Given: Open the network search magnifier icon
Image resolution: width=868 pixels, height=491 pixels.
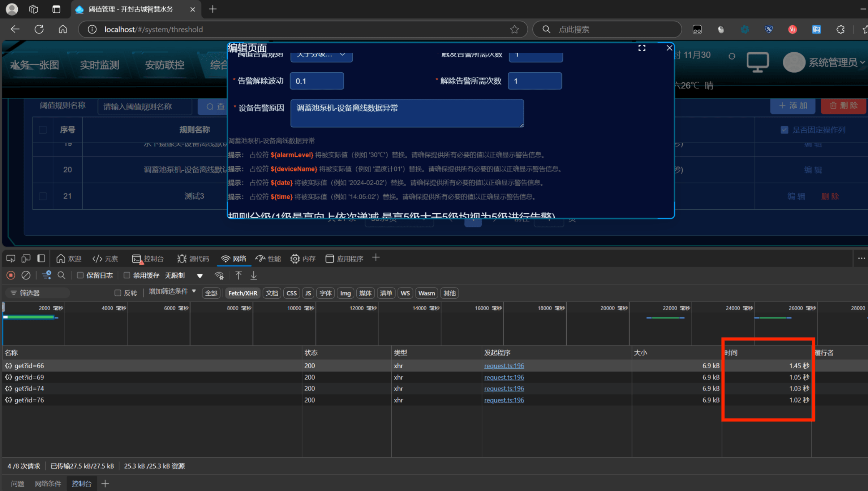Looking at the screenshot, I should pos(61,275).
